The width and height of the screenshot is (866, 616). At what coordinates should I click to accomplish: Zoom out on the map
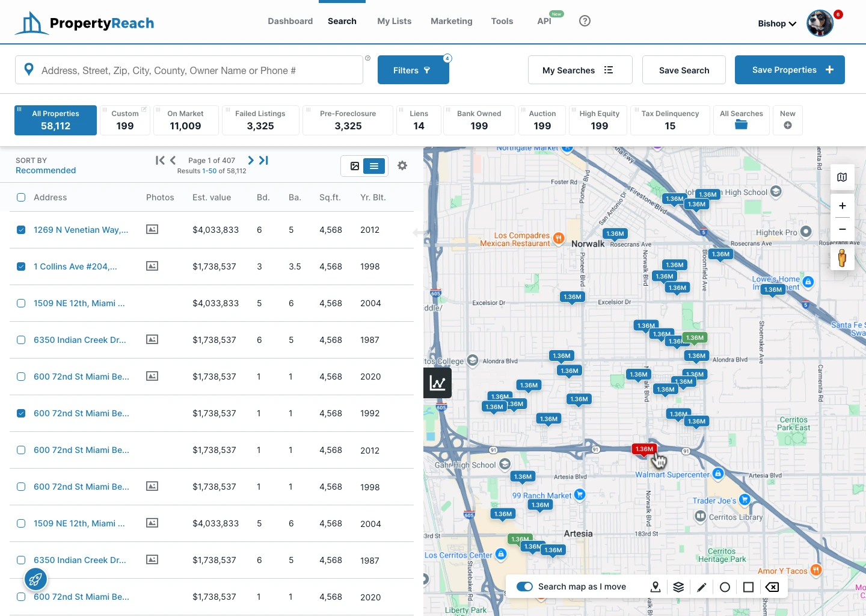[x=842, y=229]
